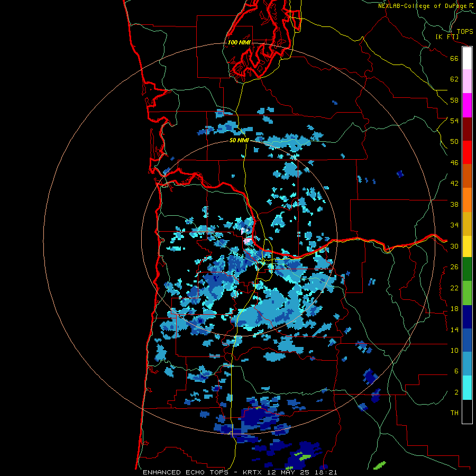This screenshot has width=476, height=476.
Task: Click the legend value "54"
Action: point(454,121)
